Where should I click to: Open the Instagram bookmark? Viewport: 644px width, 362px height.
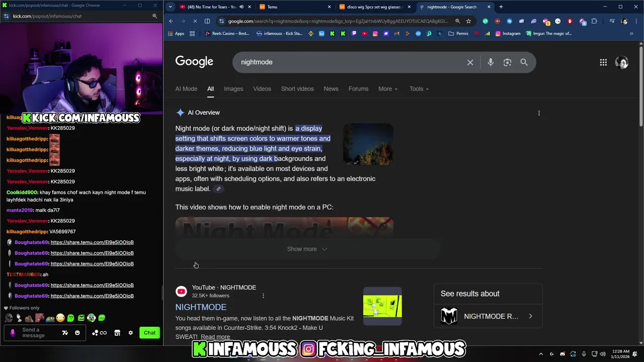tap(508, 34)
